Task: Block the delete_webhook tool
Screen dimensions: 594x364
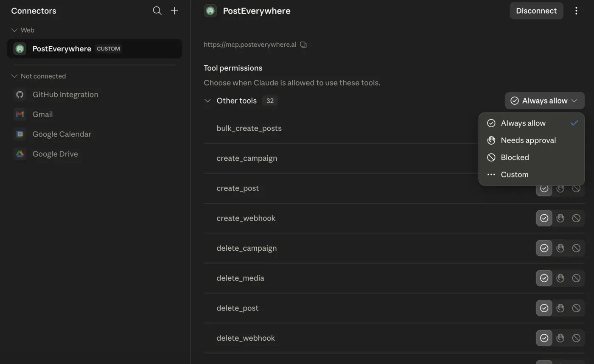Action: (576, 338)
